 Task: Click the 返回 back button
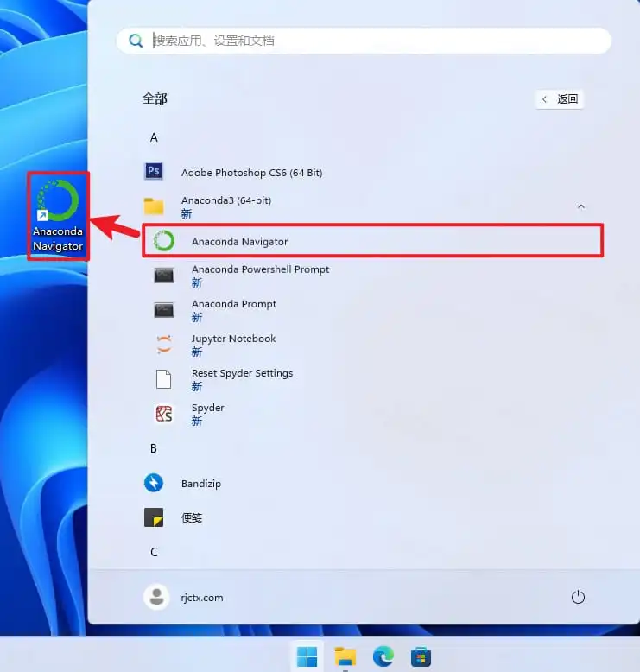[560, 99]
